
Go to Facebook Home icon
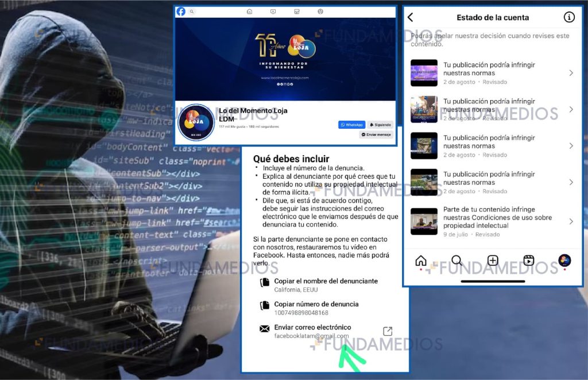tap(249, 11)
